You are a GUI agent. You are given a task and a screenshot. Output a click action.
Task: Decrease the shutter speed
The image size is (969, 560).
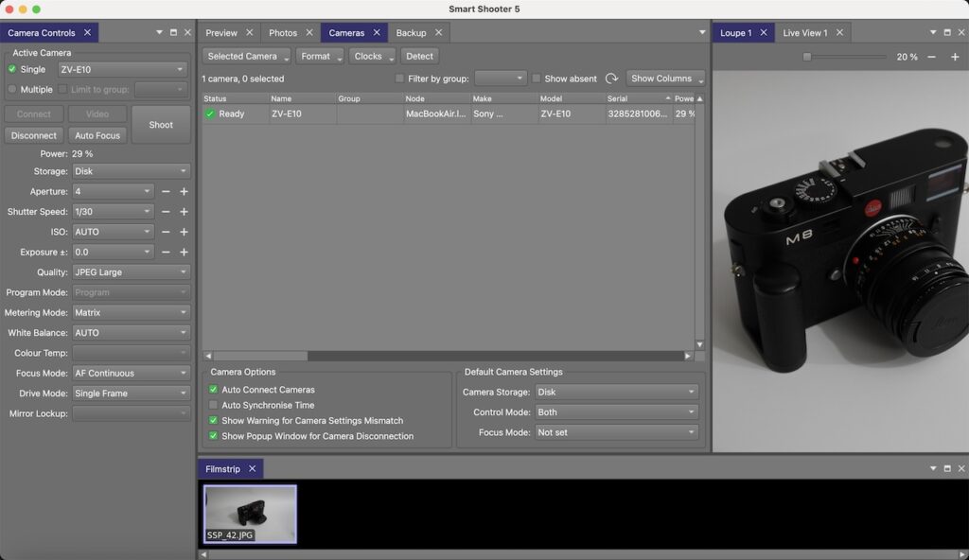[x=166, y=212]
